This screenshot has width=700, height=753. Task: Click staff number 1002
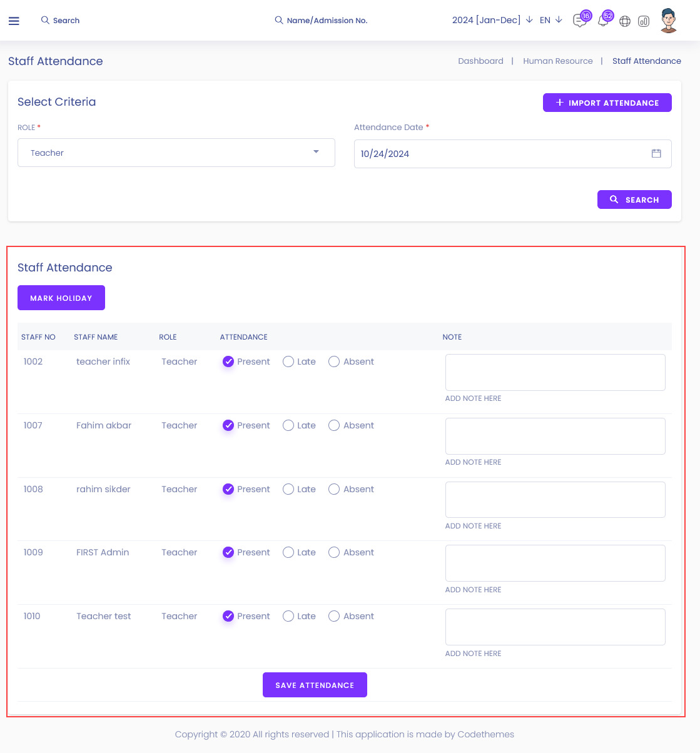33,361
